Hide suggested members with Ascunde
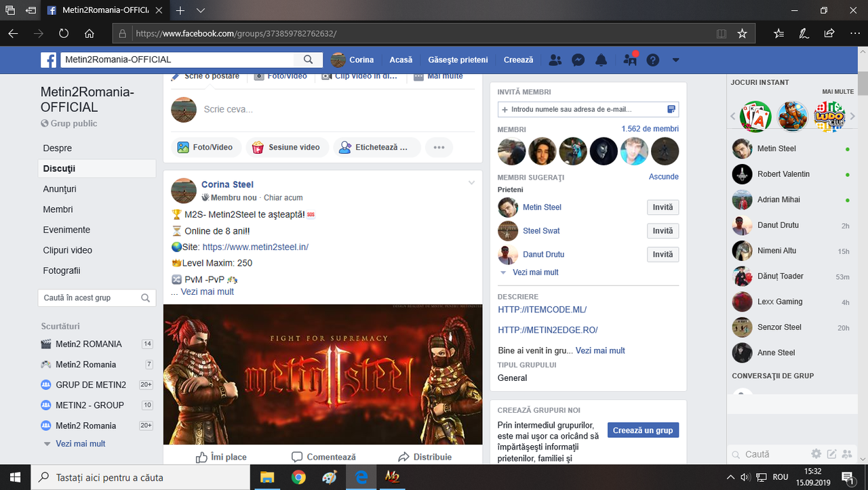 (x=664, y=177)
